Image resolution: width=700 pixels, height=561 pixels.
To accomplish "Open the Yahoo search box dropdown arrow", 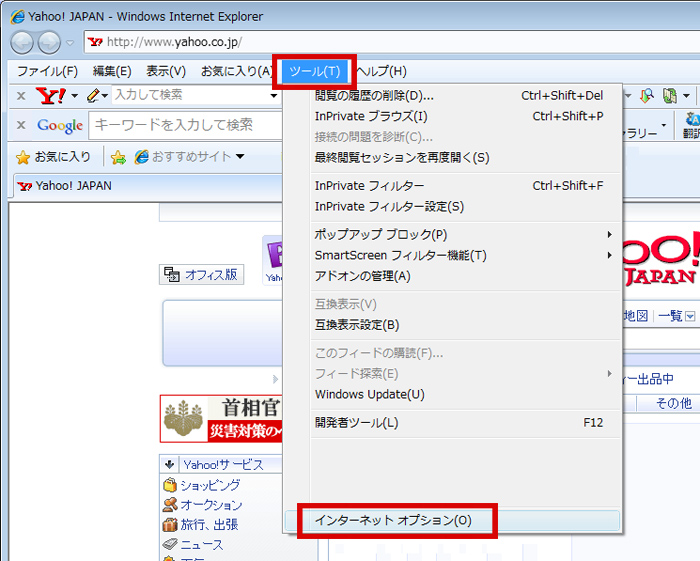I will tap(274, 96).
